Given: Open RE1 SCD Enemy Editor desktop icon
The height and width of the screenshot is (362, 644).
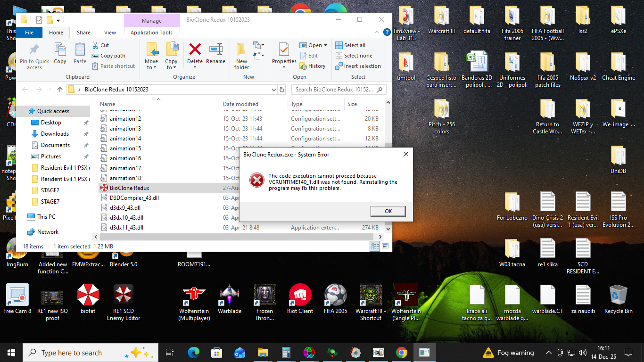Looking at the screenshot, I should [x=124, y=303].
